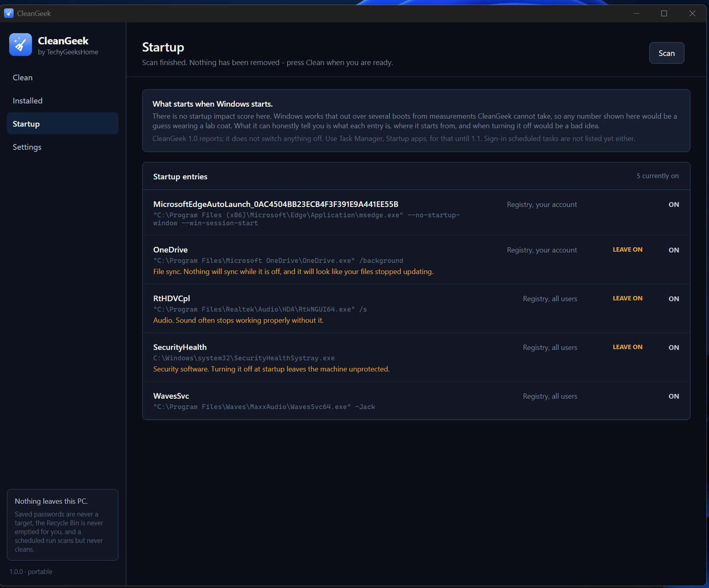Click the LEAVE ON badge for RtHDVCpl
The image size is (709, 588).
coord(628,299)
